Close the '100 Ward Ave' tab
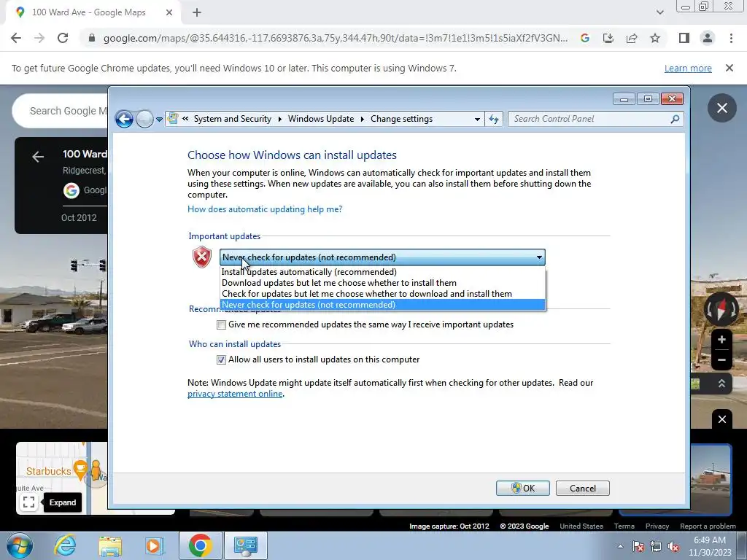The width and height of the screenshot is (747, 560). pos(169,12)
